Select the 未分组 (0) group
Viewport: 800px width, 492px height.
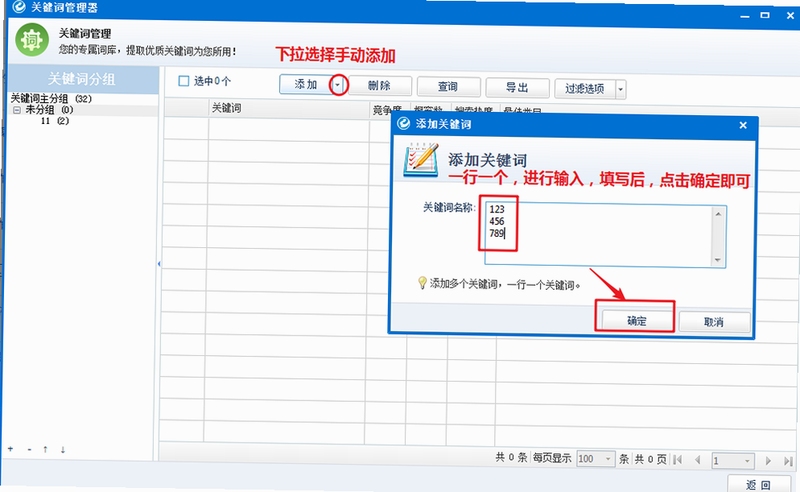(49, 110)
